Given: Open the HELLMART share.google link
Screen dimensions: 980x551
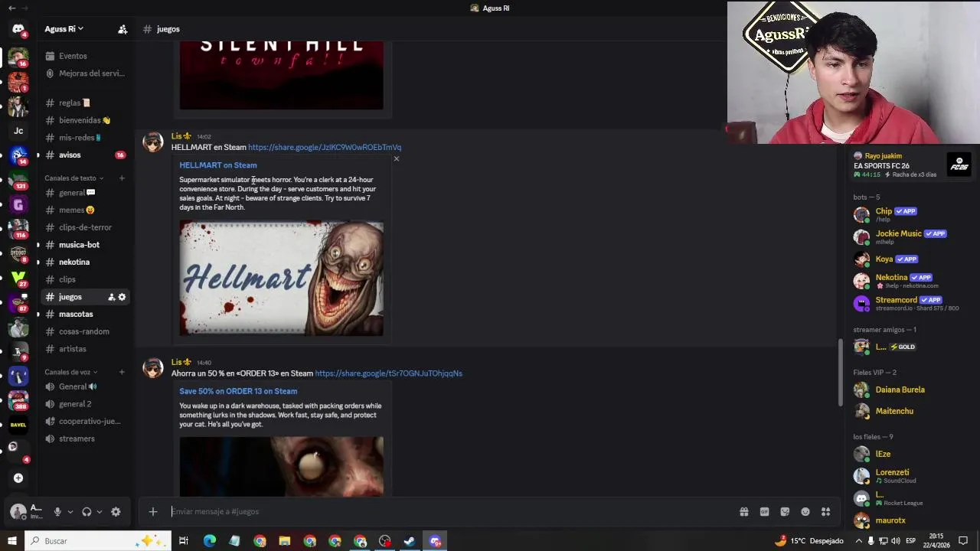Looking at the screenshot, I should [x=325, y=147].
